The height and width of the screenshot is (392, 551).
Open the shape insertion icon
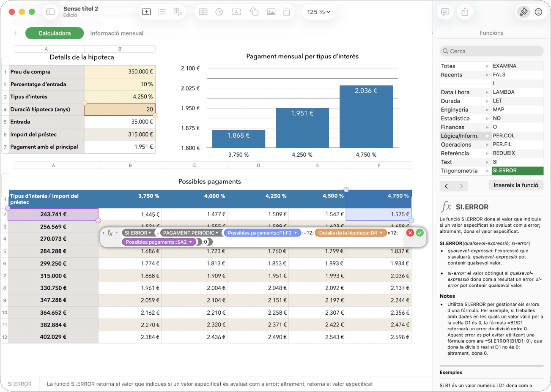[x=254, y=12]
